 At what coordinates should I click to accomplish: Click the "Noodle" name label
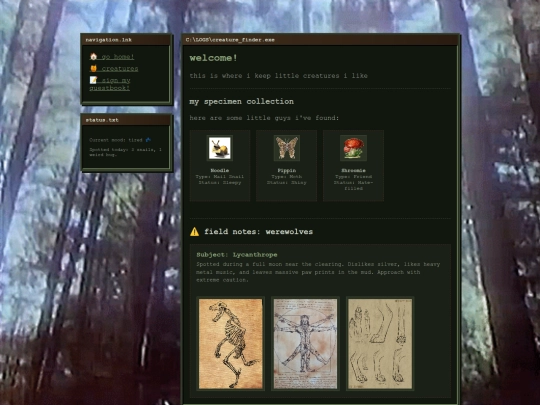[220, 170]
